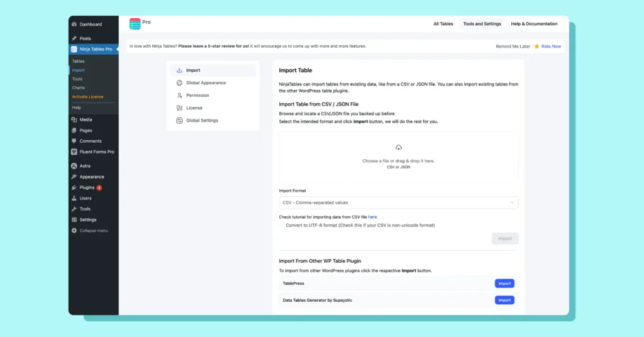Viewport: 644px width, 337px height.
Task: Open the Permission settings section
Action: pyautogui.click(x=213, y=95)
